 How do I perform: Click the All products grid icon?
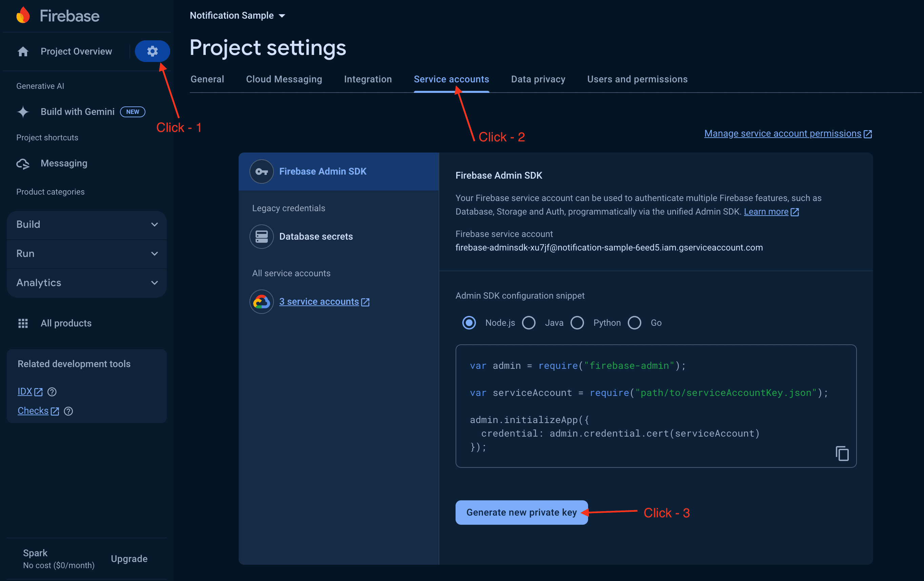(x=23, y=323)
